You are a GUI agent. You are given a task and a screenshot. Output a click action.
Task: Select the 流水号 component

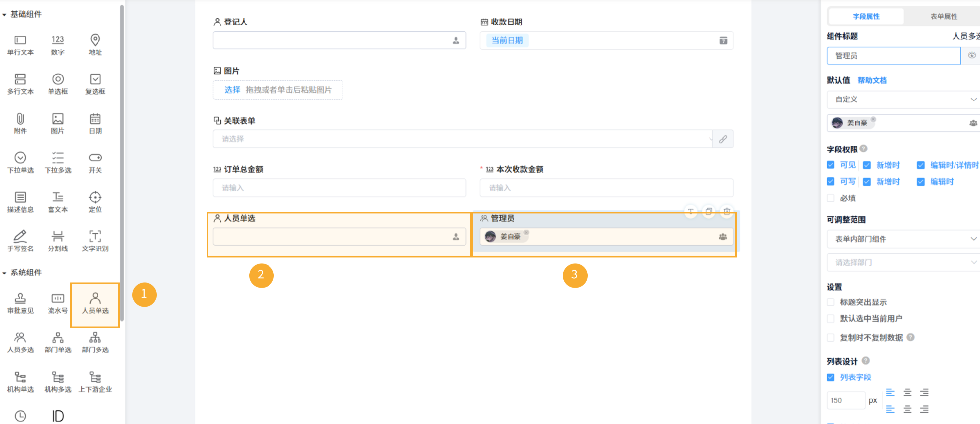[x=58, y=304]
